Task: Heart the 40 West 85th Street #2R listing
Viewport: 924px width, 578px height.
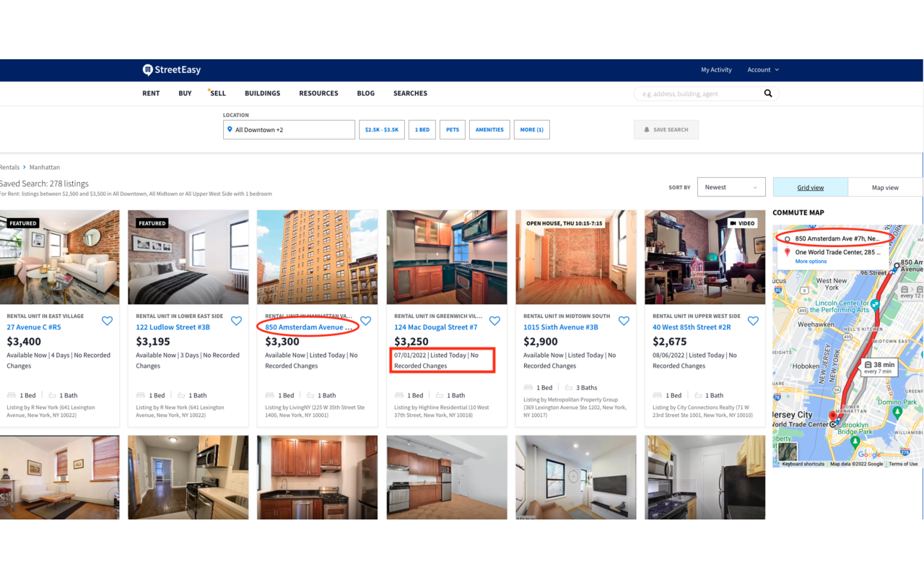Action: tap(753, 321)
